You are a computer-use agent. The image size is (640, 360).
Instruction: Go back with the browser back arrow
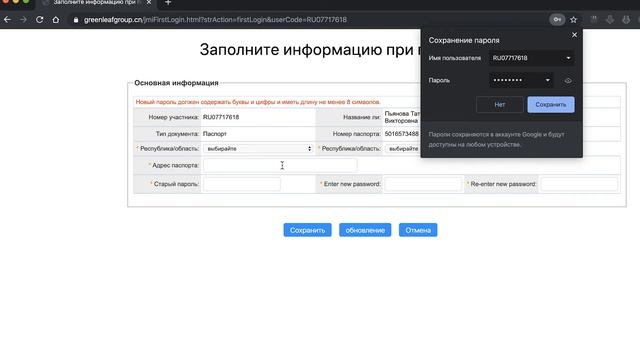click(7, 20)
